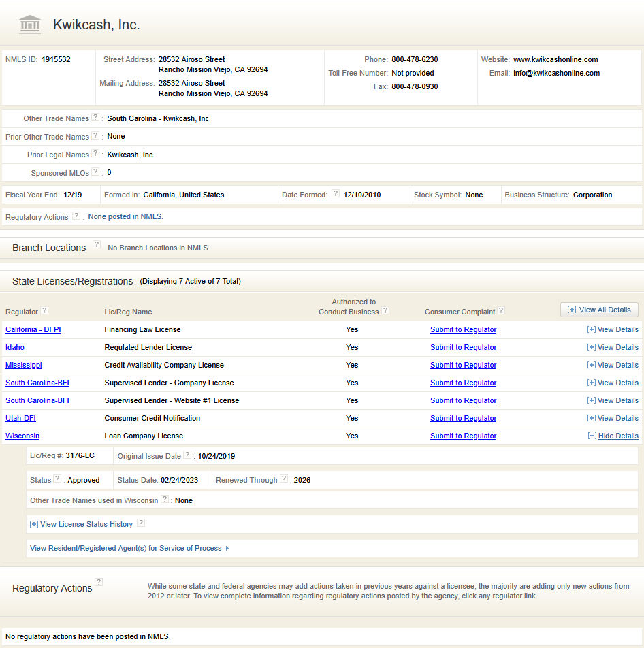Viewport: 644px width, 648px height.
Task: Click help icon next to Regulator column
Action: click(x=44, y=310)
